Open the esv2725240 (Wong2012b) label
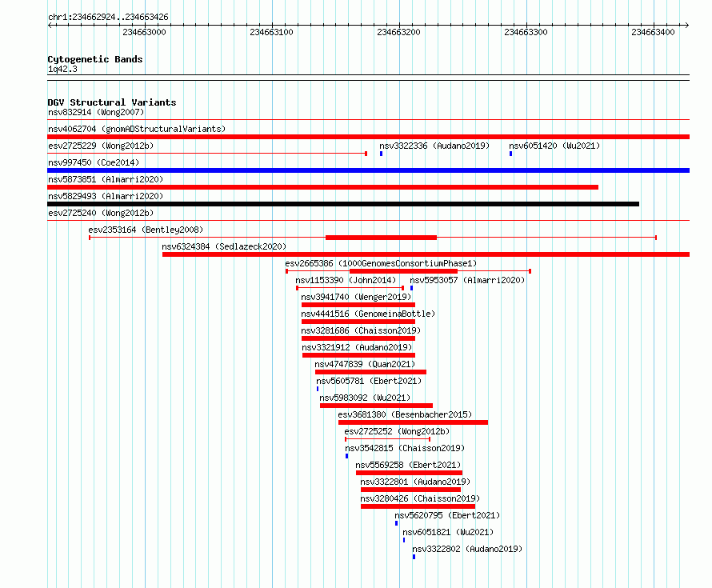This screenshot has height=588, width=712. click(101, 213)
